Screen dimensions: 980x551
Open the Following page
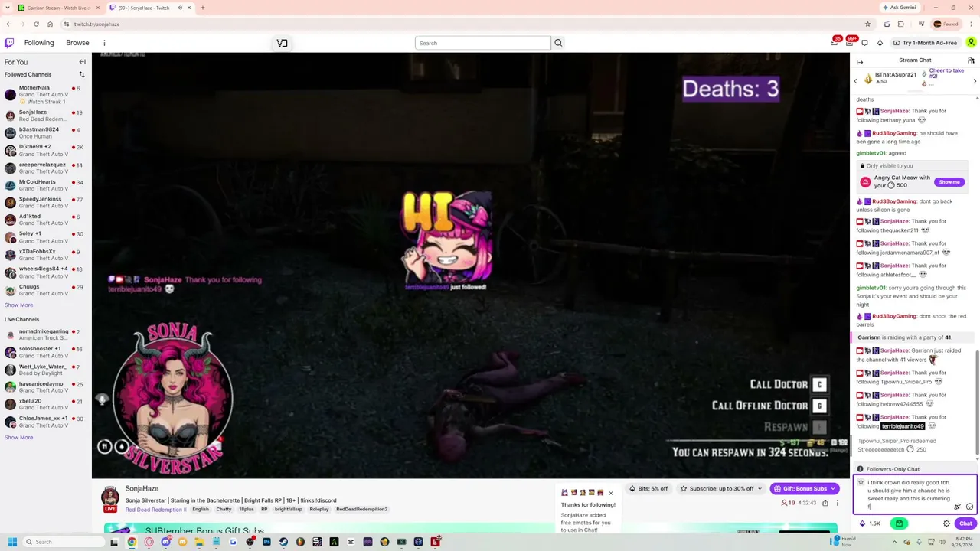[x=39, y=43]
